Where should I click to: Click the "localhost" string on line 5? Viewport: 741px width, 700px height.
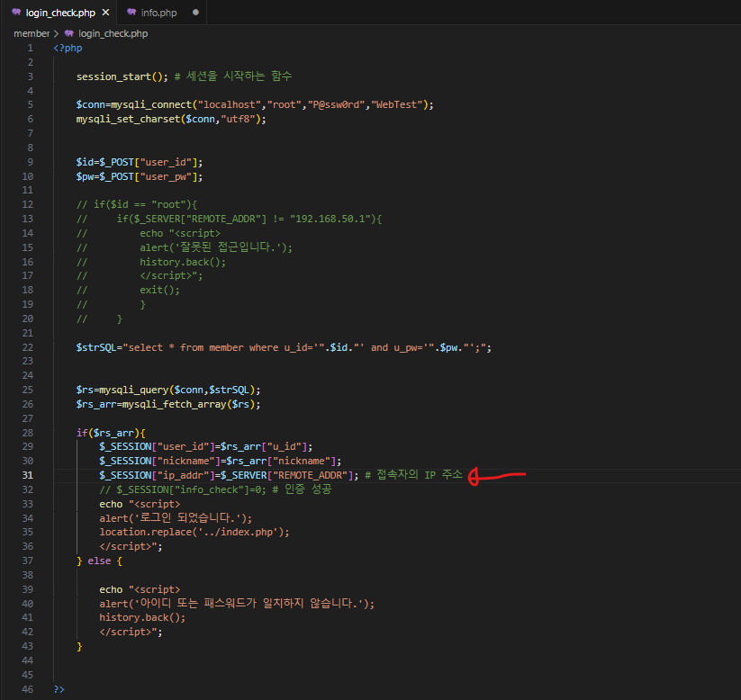click(x=230, y=105)
